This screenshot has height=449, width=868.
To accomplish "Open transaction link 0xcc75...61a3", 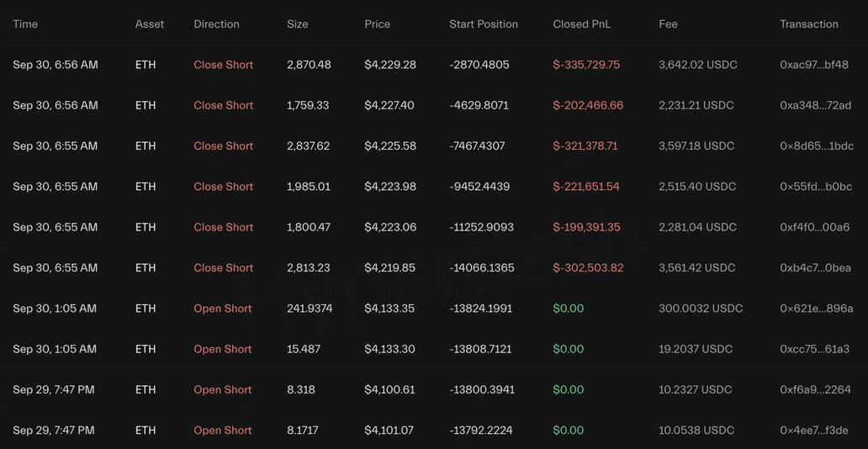I will (814, 349).
